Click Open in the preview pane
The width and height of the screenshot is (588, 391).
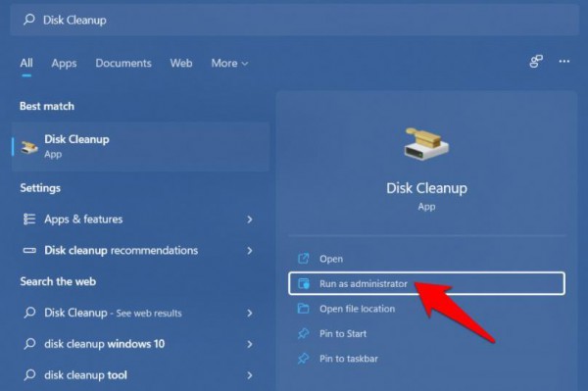pos(426,259)
